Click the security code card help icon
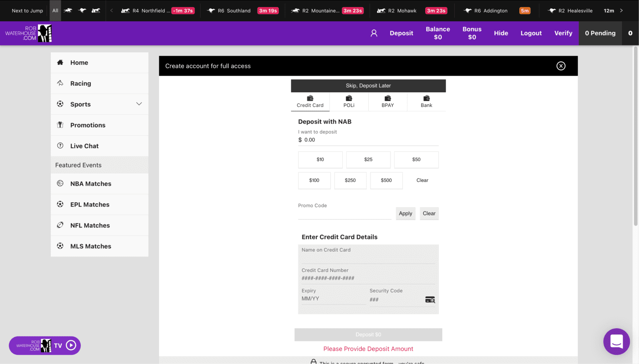Image resolution: width=639 pixels, height=364 pixels. click(x=430, y=300)
